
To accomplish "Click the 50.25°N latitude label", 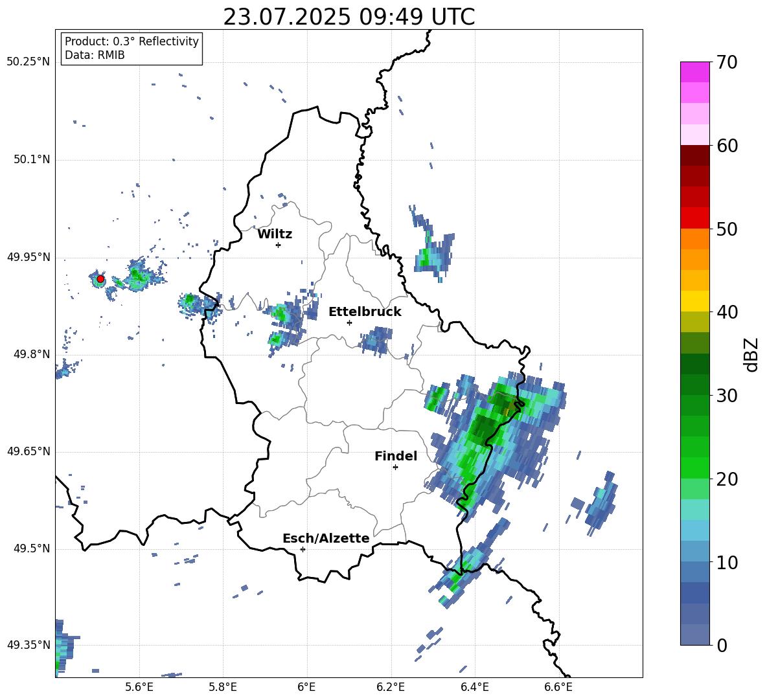I will [29, 62].
